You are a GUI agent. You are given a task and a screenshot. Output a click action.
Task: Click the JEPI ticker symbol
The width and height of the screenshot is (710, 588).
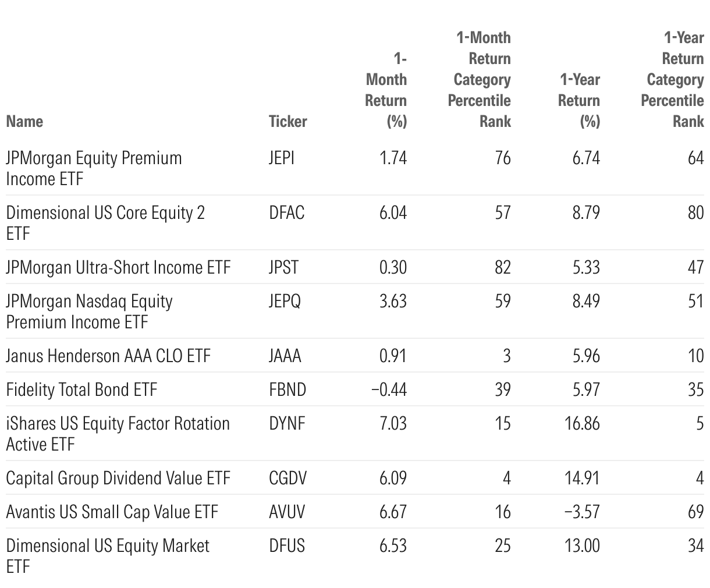tap(282, 158)
